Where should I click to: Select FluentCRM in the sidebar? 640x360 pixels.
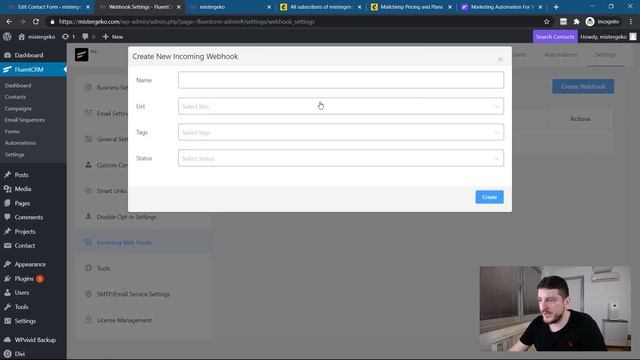[x=29, y=69]
